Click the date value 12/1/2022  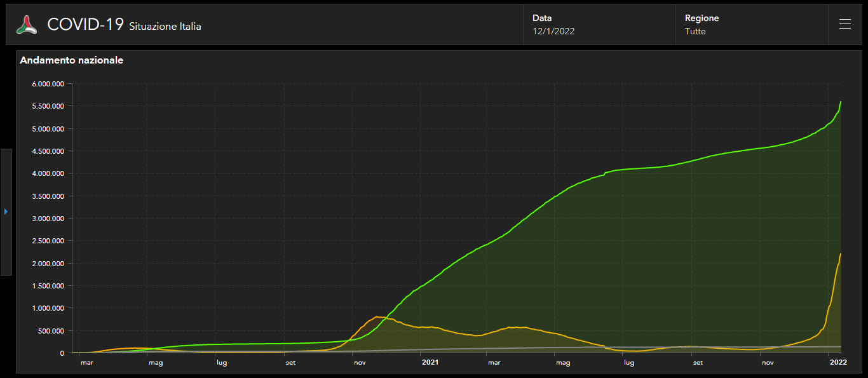click(553, 31)
